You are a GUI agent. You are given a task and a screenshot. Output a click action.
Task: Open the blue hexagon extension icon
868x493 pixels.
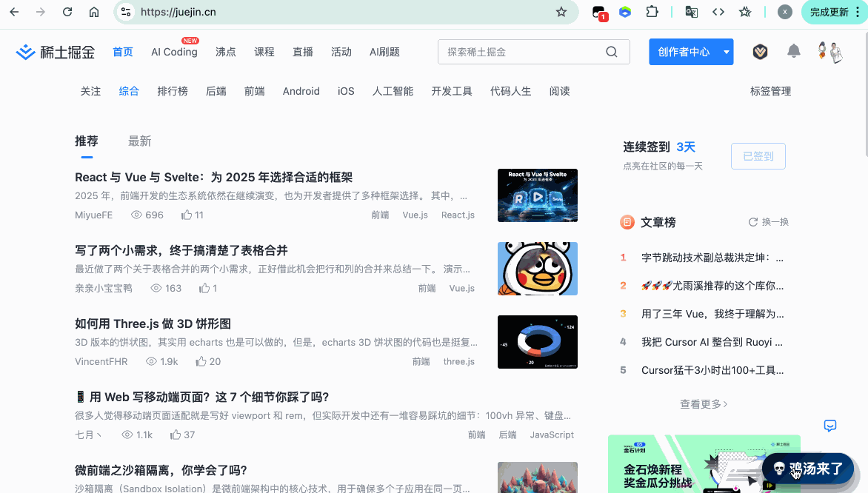[x=625, y=12]
